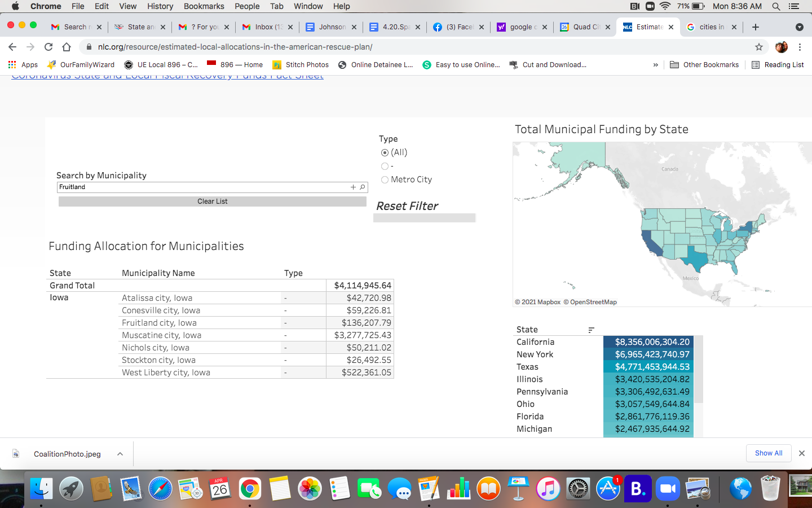Launch Zoom from the dock

pyautogui.click(x=668, y=488)
